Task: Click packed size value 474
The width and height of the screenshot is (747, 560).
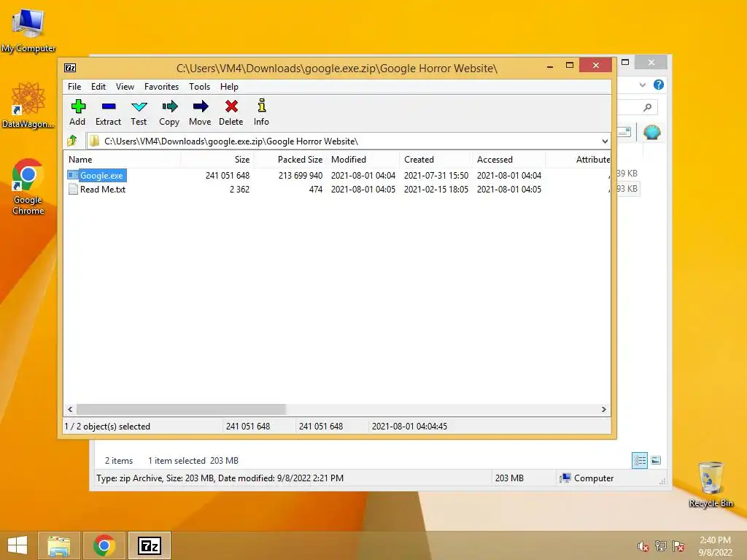Action: pyautogui.click(x=315, y=190)
